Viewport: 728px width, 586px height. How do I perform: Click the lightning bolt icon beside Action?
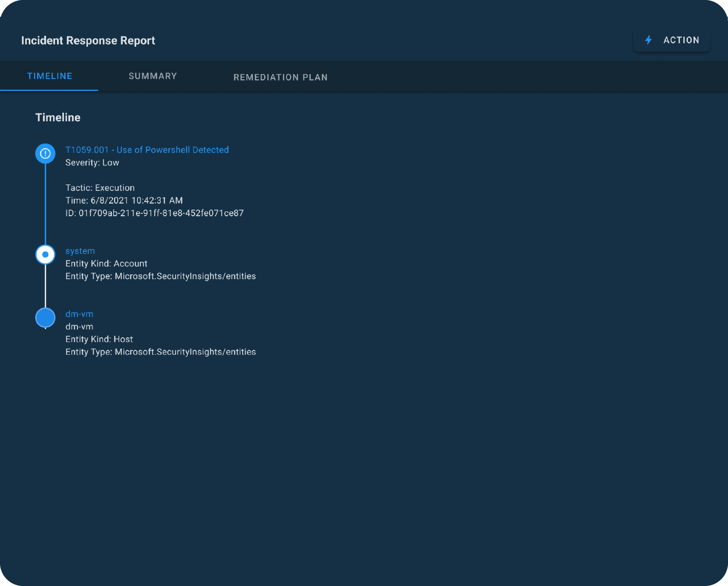648,40
